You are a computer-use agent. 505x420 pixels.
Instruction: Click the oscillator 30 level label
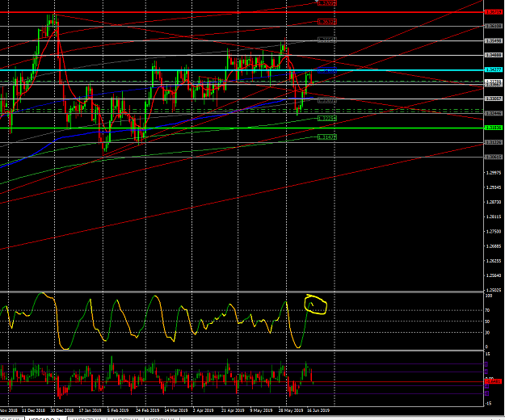point(487,333)
